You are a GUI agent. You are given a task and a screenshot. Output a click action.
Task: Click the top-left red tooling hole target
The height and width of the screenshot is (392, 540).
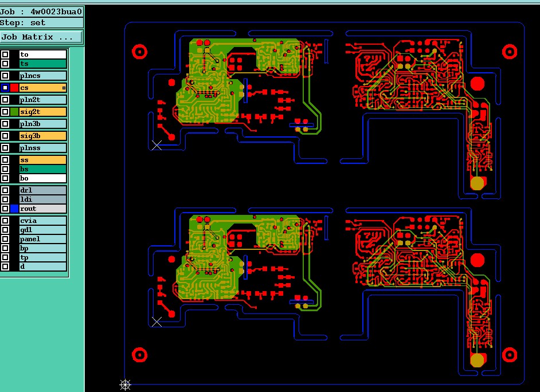139,52
